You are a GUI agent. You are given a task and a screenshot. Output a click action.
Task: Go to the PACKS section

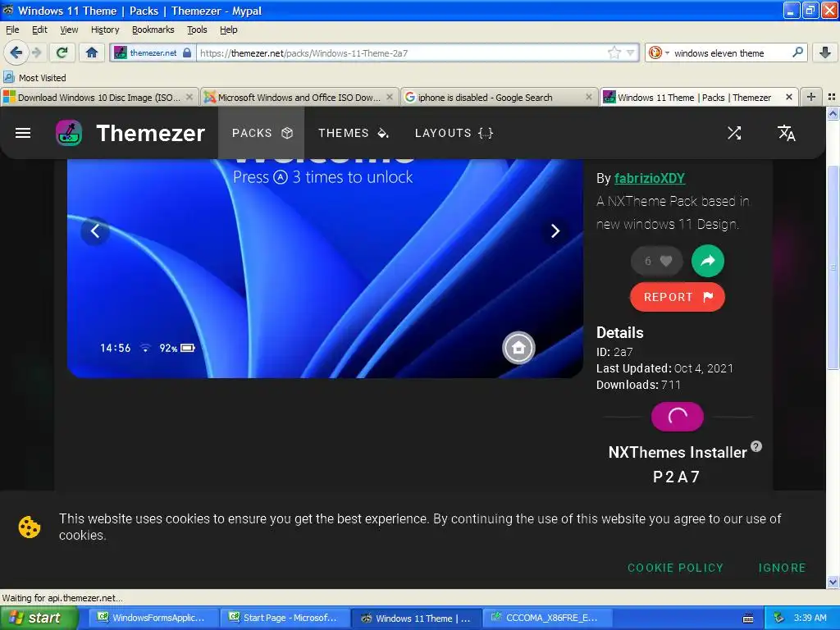coord(262,133)
